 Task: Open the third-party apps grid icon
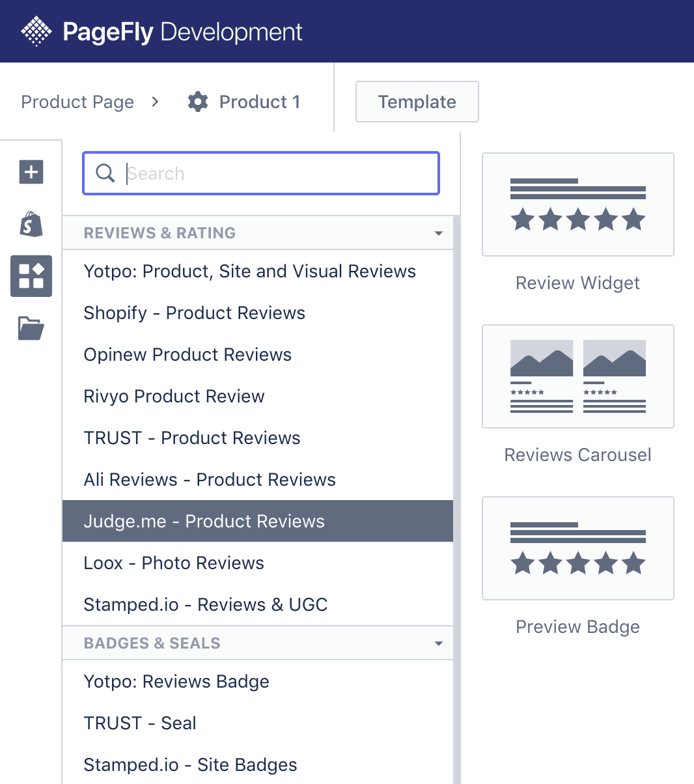click(31, 276)
